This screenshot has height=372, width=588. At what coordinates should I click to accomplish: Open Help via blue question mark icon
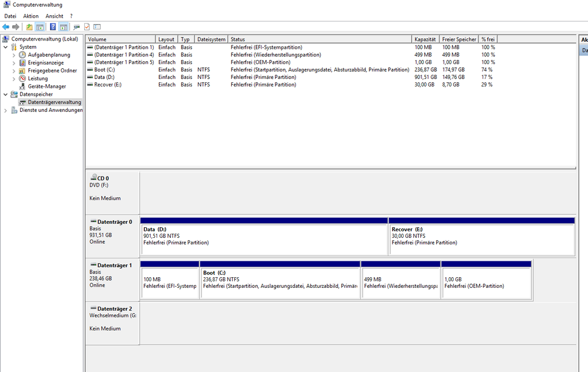tap(53, 27)
